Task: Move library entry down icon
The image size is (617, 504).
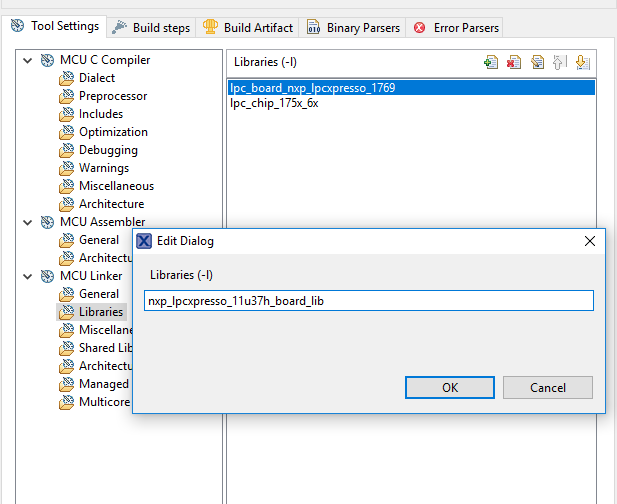Action: tap(582, 62)
